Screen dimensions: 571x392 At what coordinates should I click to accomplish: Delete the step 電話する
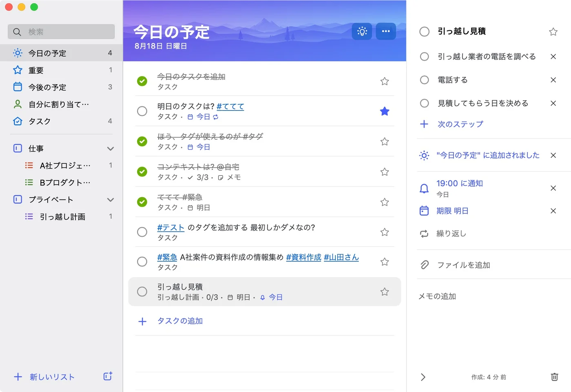553,80
